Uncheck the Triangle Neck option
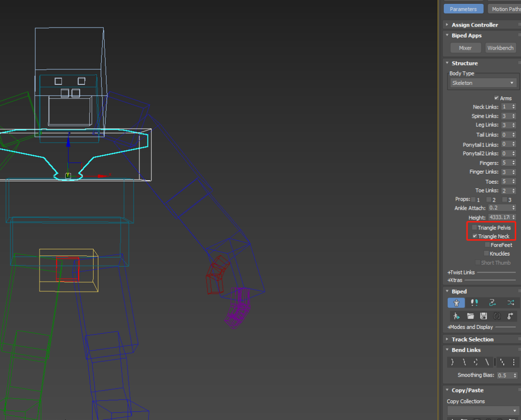Viewport: 521px width, 420px height. tap(475, 236)
